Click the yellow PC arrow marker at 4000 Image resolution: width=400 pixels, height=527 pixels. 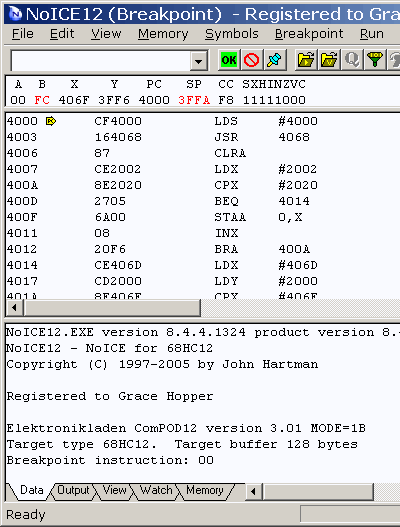click(x=51, y=121)
